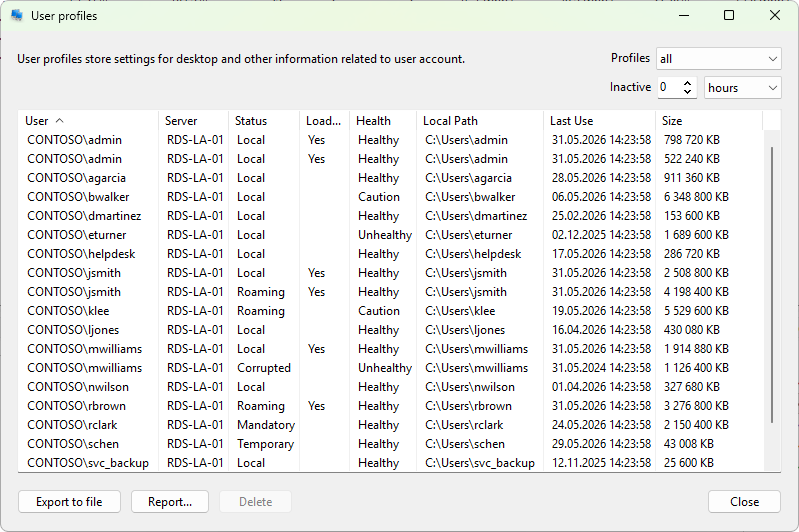The height and width of the screenshot is (532, 799).
Task: Select the CONTOSO\rclark profile
Action: 391,425
